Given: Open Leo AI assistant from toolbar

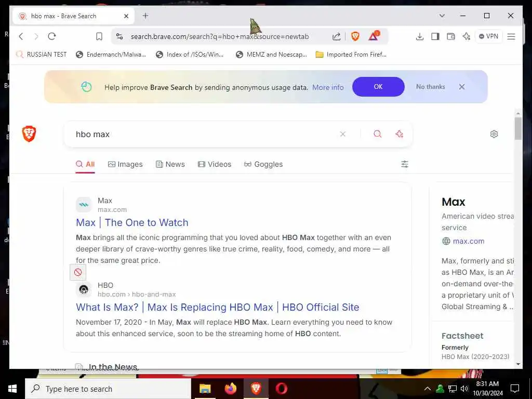Looking at the screenshot, I should click(467, 36).
